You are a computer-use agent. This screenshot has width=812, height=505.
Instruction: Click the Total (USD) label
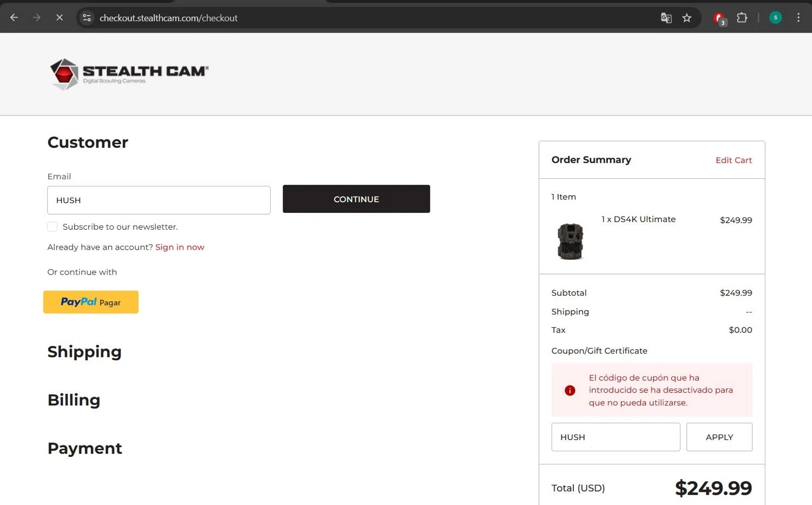[578, 488]
